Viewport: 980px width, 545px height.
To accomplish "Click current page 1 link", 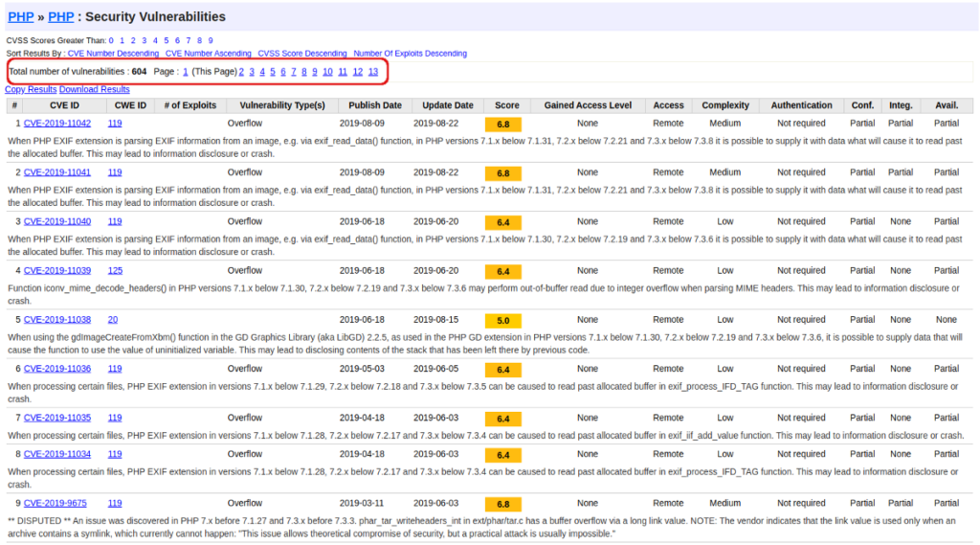I will pyautogui.click(x=185, y=72).
